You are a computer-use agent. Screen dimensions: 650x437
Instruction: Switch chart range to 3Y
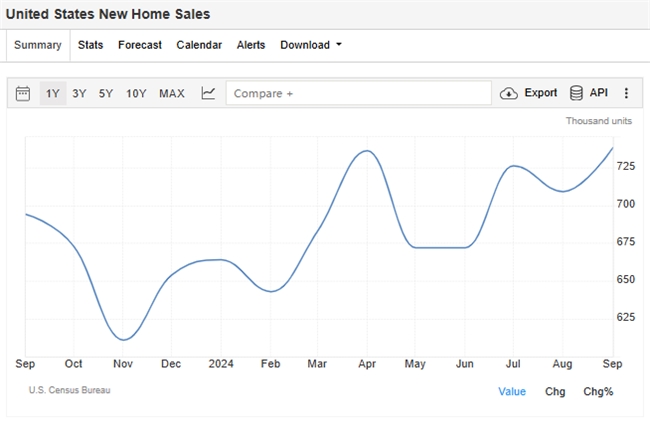point(79,93)
